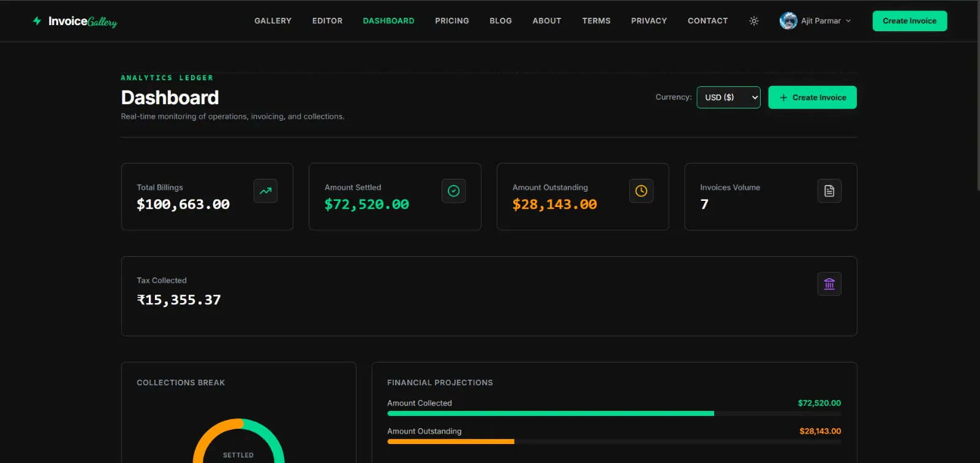The width and height of the screenshot is (980, 463).
Task: Go to the Gallery page
Action: pos(273,21)
